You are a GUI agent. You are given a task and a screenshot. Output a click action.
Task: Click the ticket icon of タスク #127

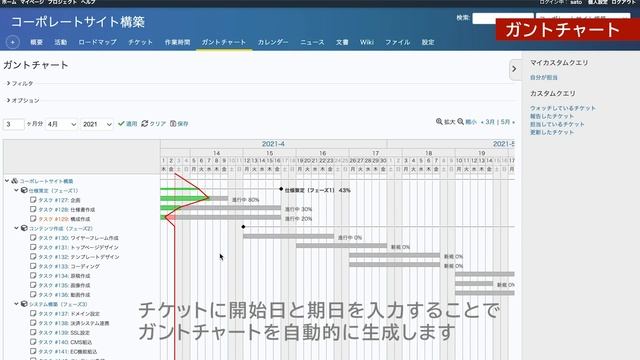[x=33, y=200]
